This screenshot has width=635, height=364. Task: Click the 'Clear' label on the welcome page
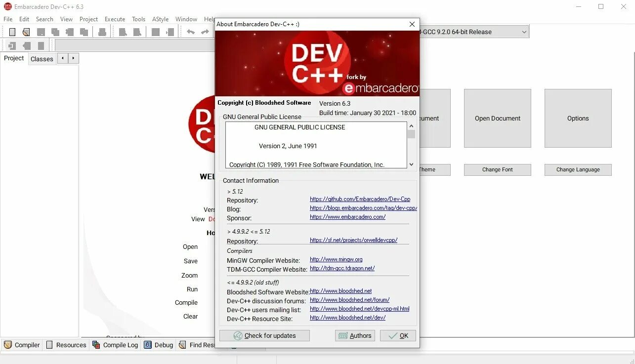[190, 316]
